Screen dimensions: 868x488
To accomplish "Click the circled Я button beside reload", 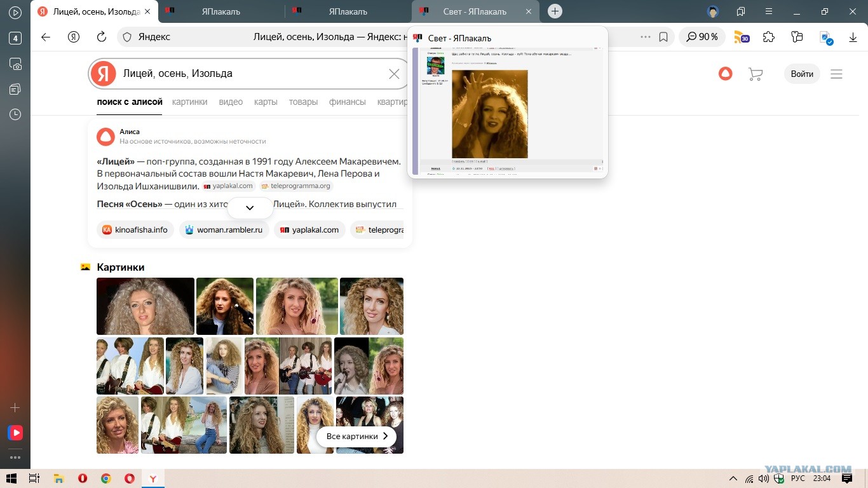I will pyautogui.click(x=74, y=37).
